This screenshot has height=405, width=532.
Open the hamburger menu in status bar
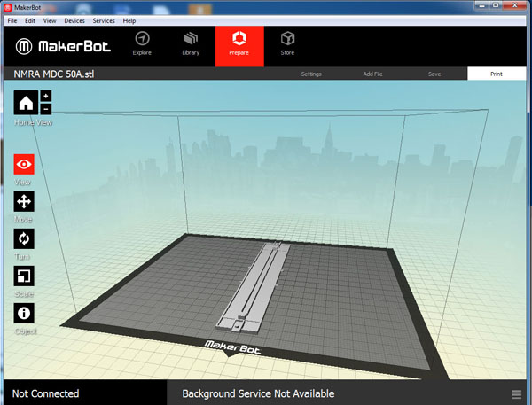(x=516, y=394)
